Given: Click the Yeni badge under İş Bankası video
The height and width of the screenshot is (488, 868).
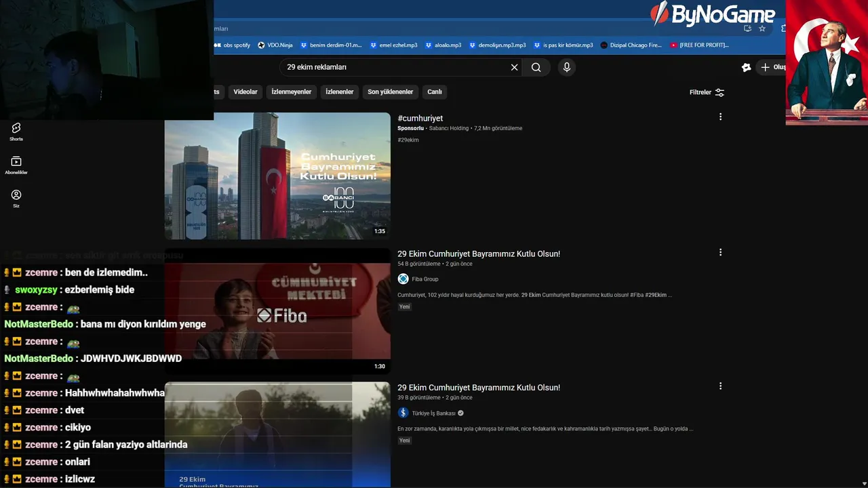Looking at the screenshot, I should click(x=404, y=441).
